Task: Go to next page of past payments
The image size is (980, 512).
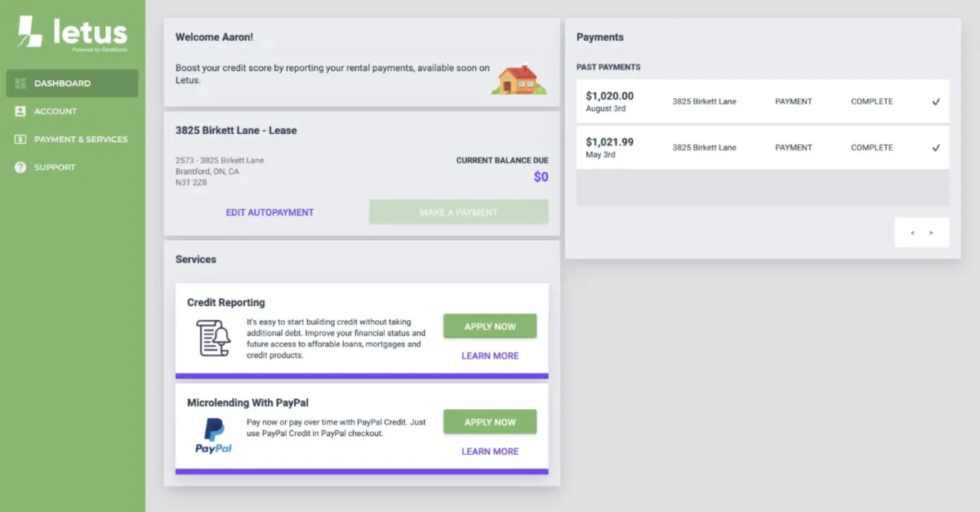Action: click(x=931, y=233)
